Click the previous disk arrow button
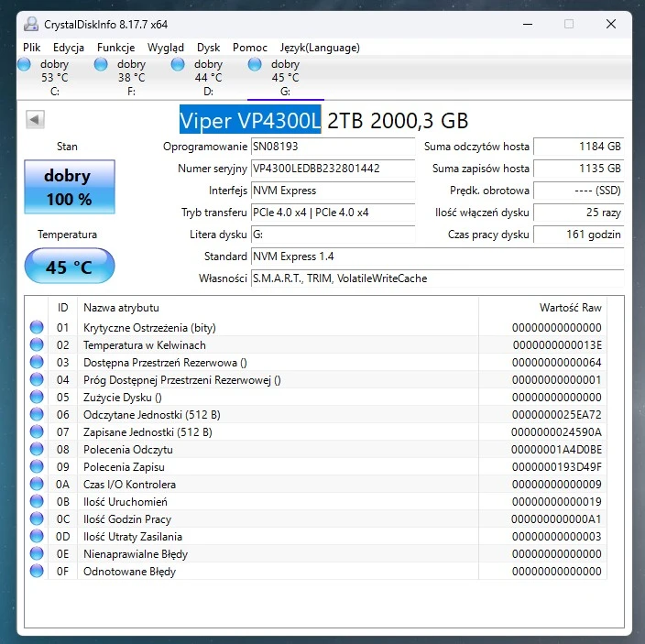The width and height of the screenshot is (645, 644). [x=35, y=119]
